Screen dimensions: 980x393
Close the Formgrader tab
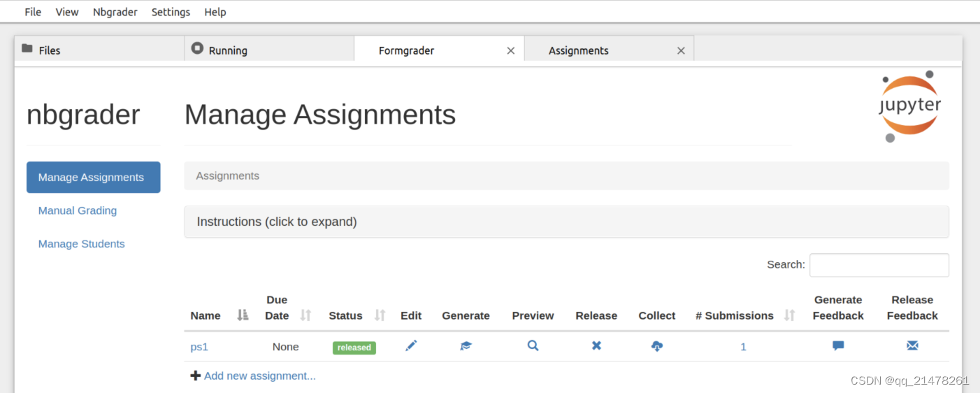pos(511,50)
